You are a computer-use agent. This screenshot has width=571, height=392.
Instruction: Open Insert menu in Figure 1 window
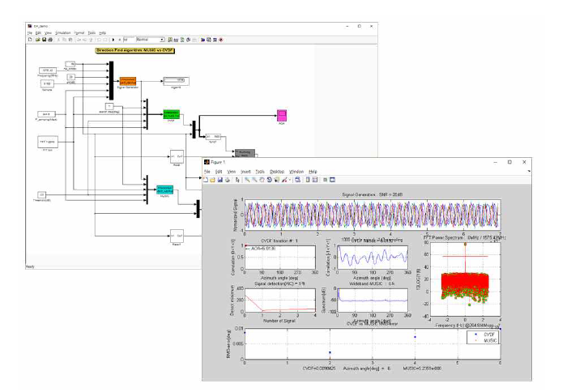pos(245,172)
